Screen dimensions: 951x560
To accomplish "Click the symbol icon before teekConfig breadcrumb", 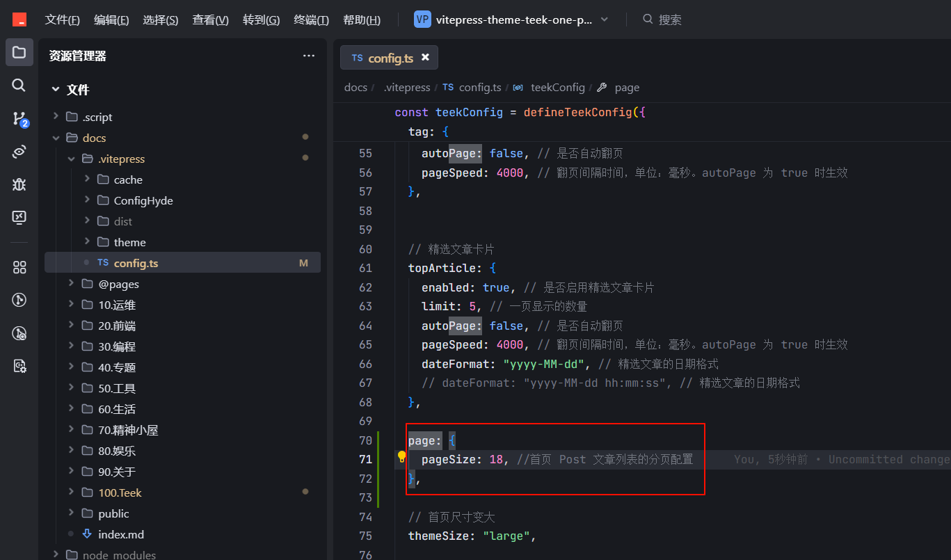I will coord(518,88).
